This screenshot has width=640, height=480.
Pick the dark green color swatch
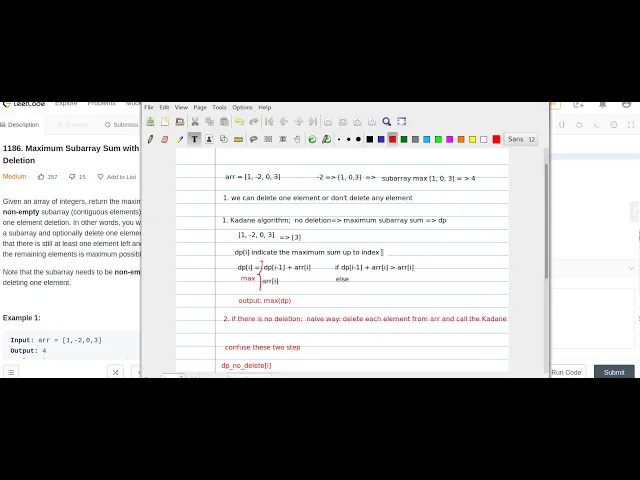(404, 139)
